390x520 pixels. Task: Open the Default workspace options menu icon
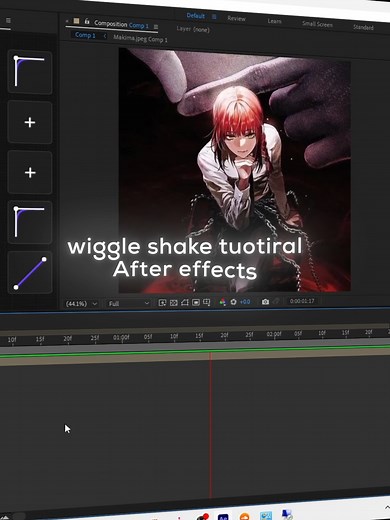214,16
